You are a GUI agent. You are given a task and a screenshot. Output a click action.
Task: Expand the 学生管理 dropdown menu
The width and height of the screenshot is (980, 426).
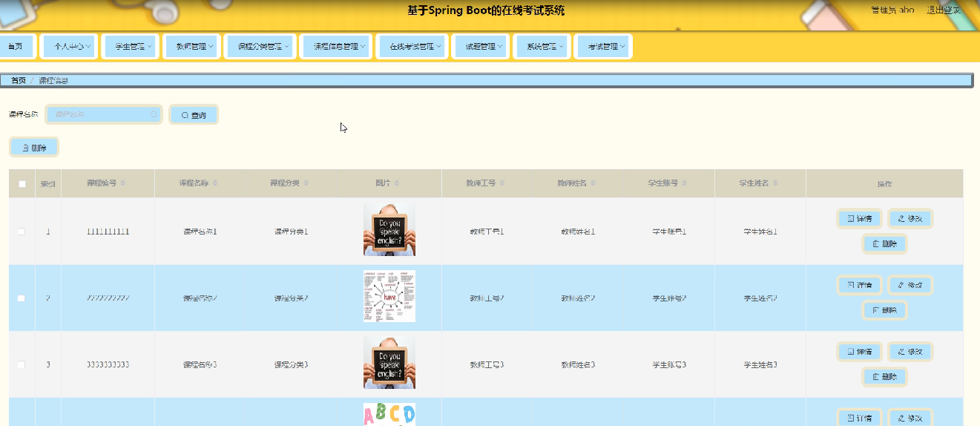click(130, 46)
